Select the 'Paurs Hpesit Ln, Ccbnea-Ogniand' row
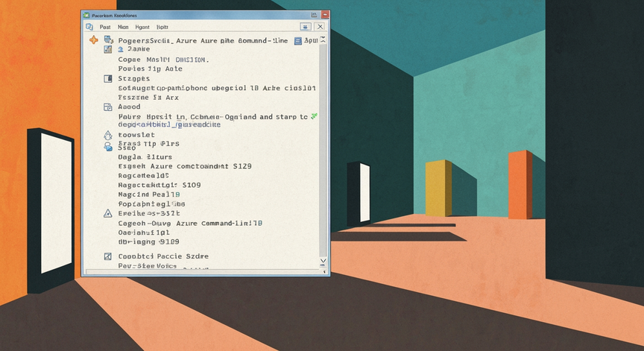The image size is (644, 351). tap(212, 116)
